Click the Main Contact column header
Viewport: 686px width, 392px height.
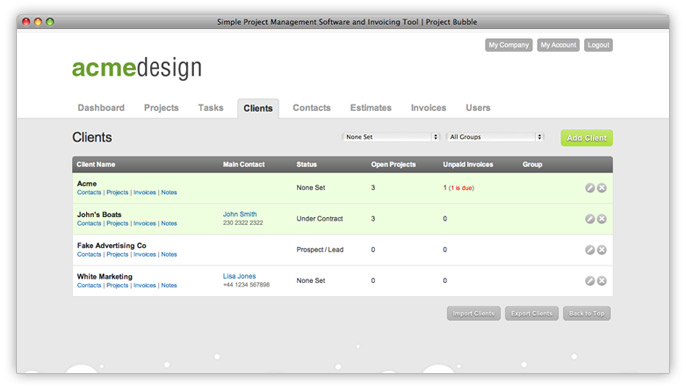click(x=244, y=164)
